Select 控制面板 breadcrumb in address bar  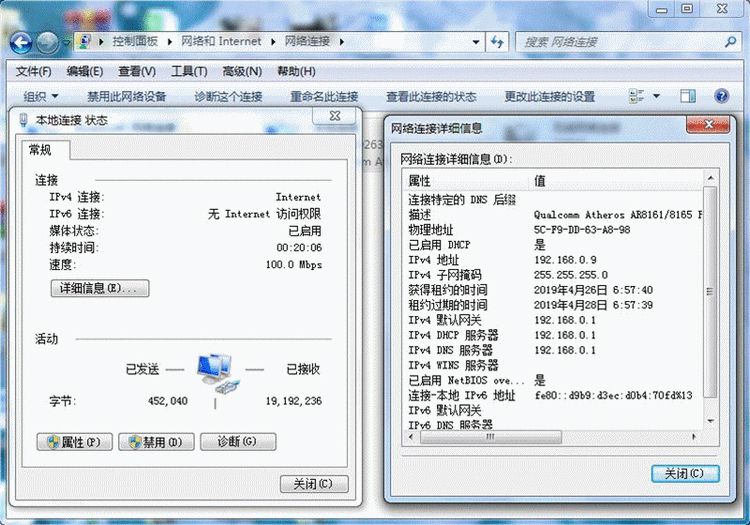pos(135,42)
